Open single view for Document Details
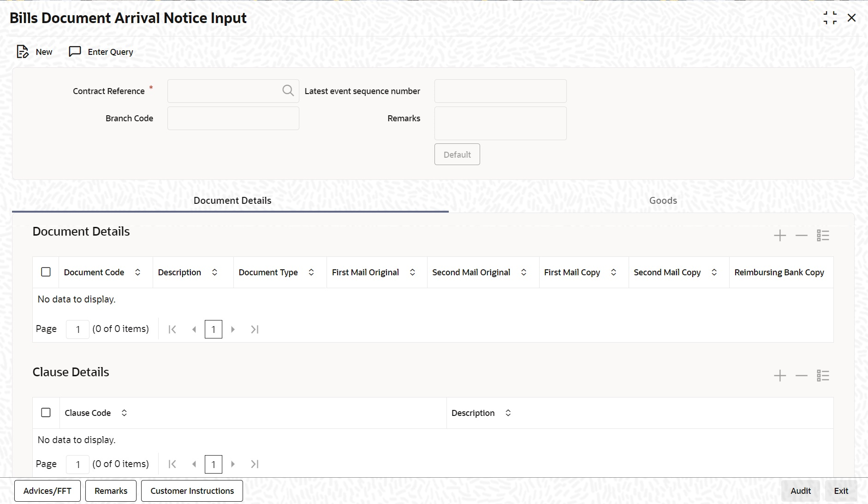The image size is (868, 504). [823, 236]
